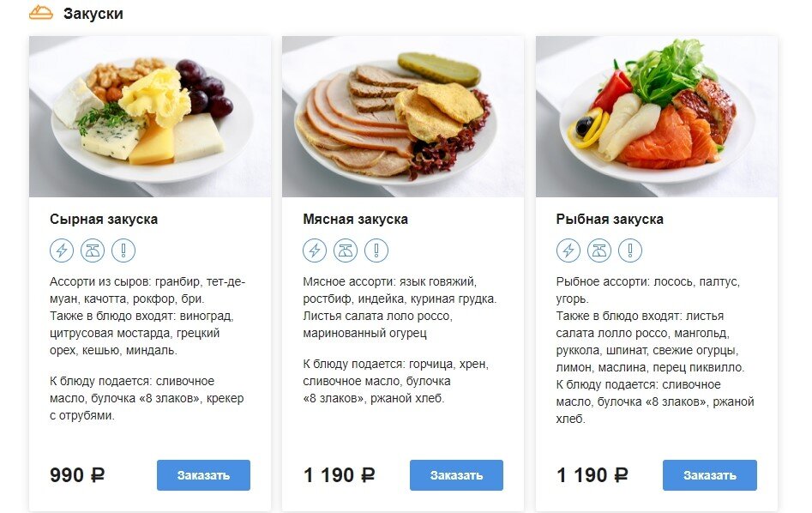Screen dimensions: 812x513
Task: Order the cheese appetizer for 990 ₽
Action: pos(203,475)
